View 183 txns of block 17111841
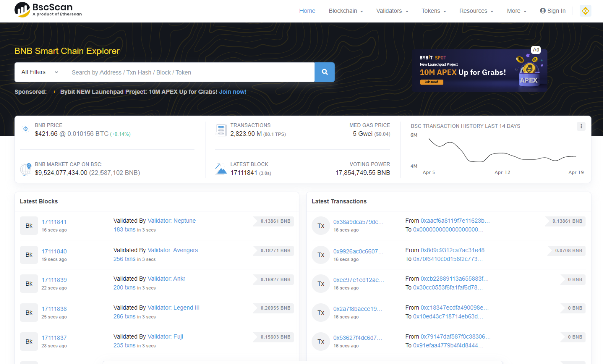Viewport: 603px width, 364px height. (x=125, y=229)
